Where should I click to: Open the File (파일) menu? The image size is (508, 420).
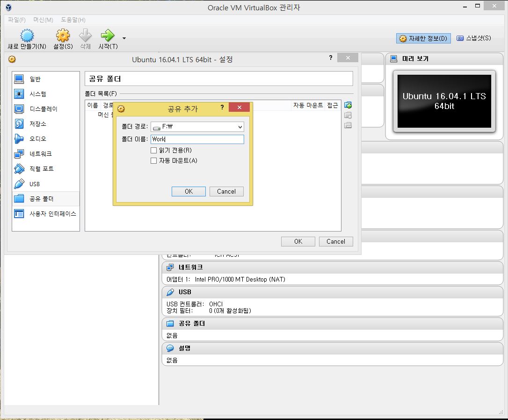click(x=17, y=20)
